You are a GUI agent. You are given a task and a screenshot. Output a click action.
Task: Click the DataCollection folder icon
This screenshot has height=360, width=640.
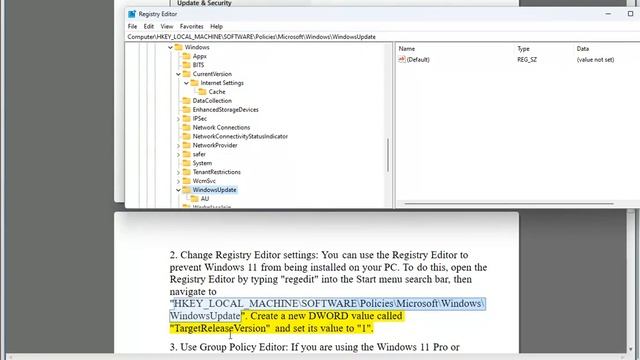(187, 100)
